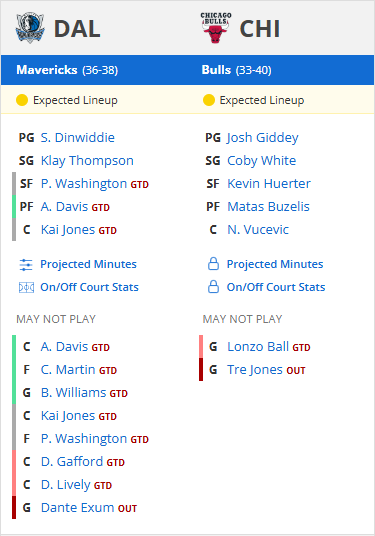375x536 pixels.
Task: Click N. Vucevic at center position
Action: (258, 230)
